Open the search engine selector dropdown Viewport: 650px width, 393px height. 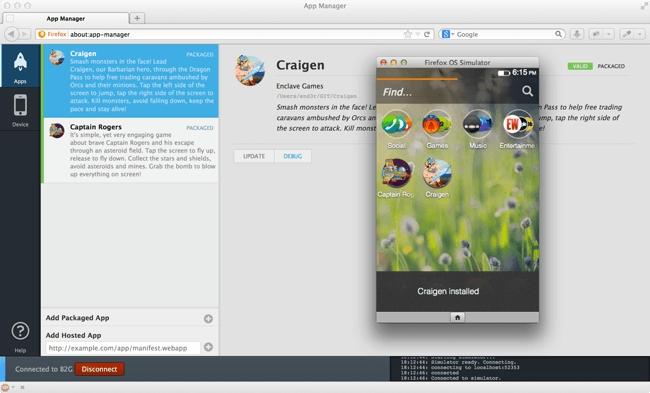tap(448, 34)
